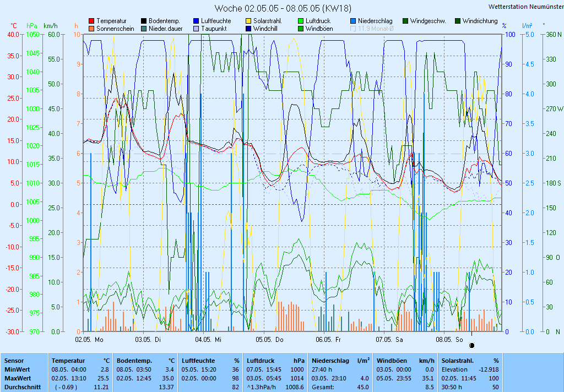
Task: Click the dark blue Windchill legend swatch
Action: 248,29
